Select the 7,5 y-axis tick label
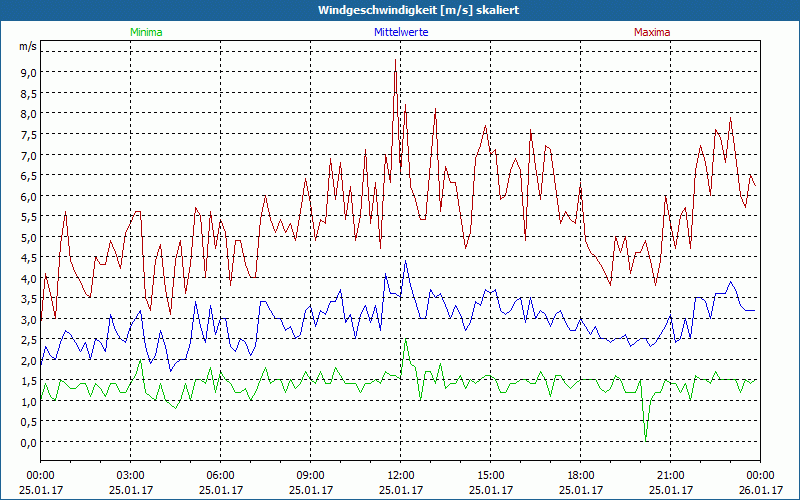800x500 pixels. pyautogui.click(x=27, y=135)
